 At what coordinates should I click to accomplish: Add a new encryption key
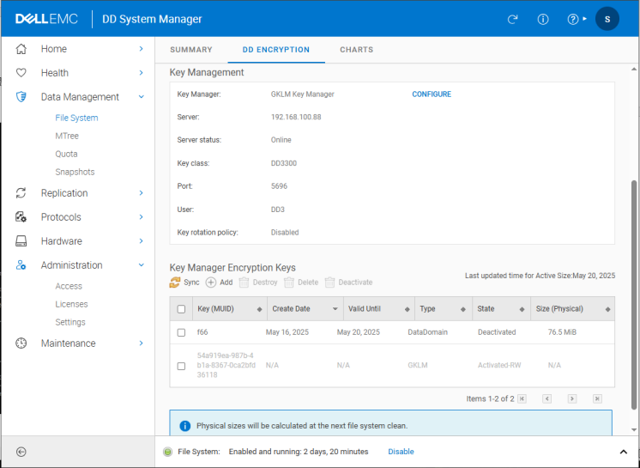click(219, 282)
